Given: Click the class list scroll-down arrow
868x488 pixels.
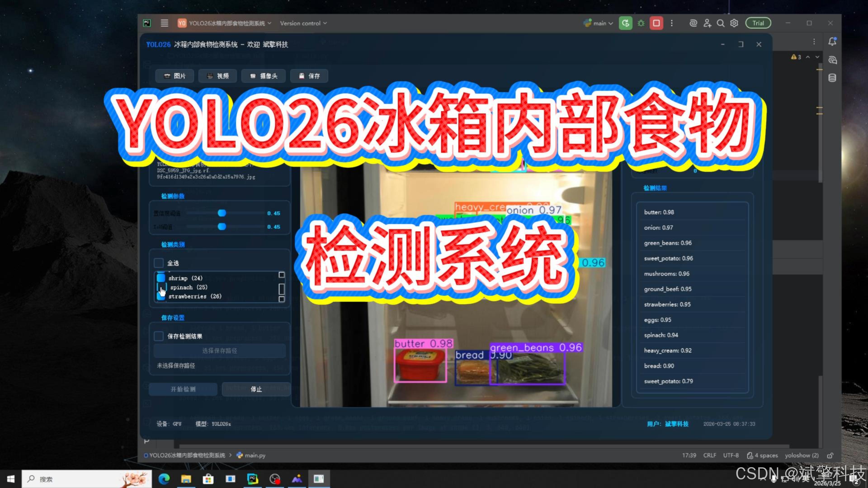Looking at the screenshot, I should 282,299.
